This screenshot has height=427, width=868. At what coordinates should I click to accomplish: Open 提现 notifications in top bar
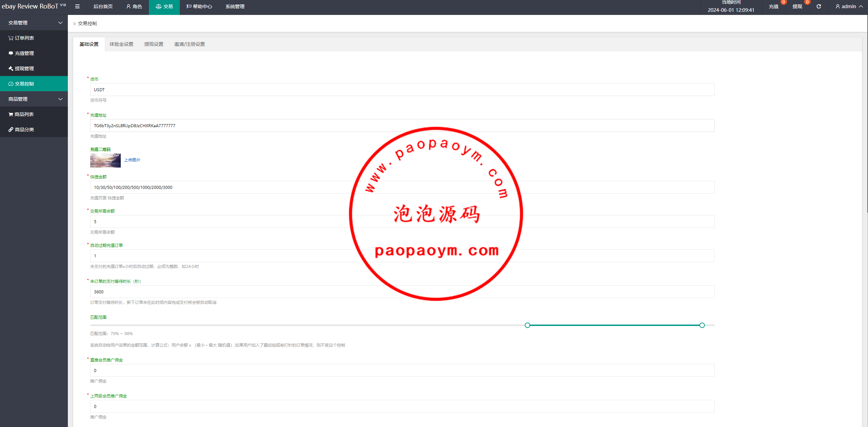point(797,6)
